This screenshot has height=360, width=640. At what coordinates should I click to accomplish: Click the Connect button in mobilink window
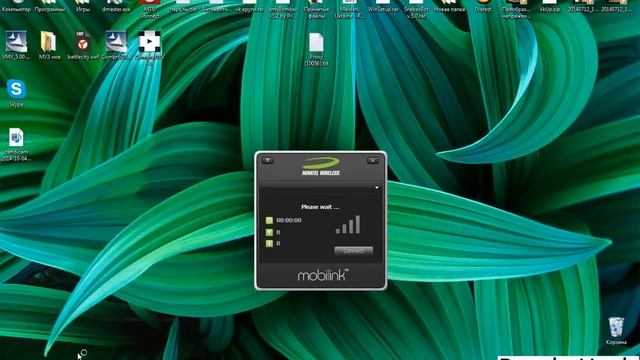[353, 251]
